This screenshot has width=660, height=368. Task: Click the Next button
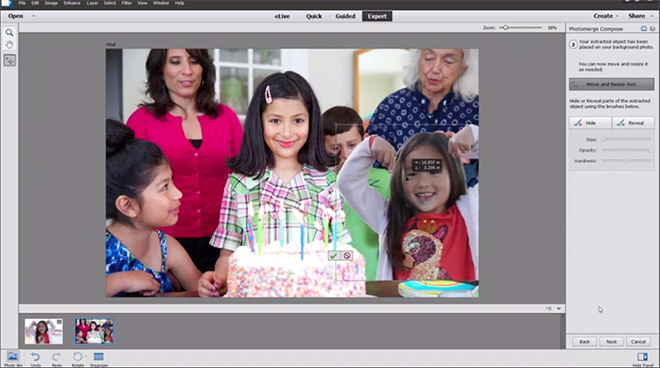(x=611, y=341)
